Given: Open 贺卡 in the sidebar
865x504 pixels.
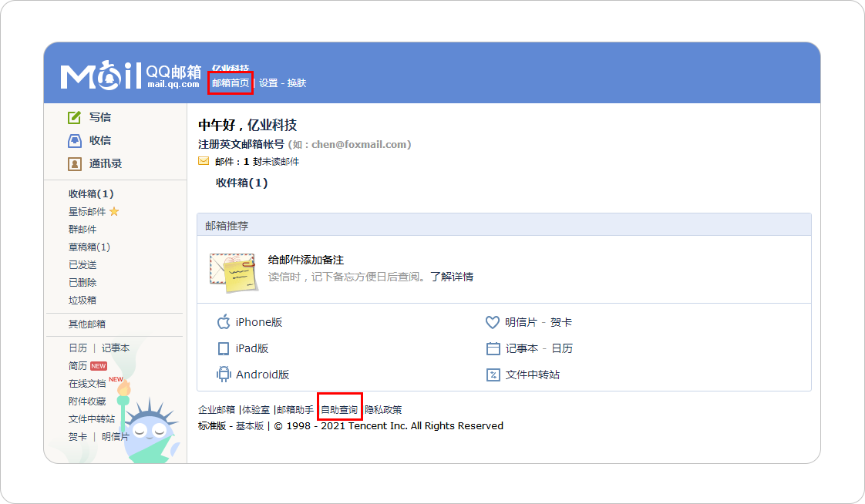Looking at the screenshot, I should point(78,436).
